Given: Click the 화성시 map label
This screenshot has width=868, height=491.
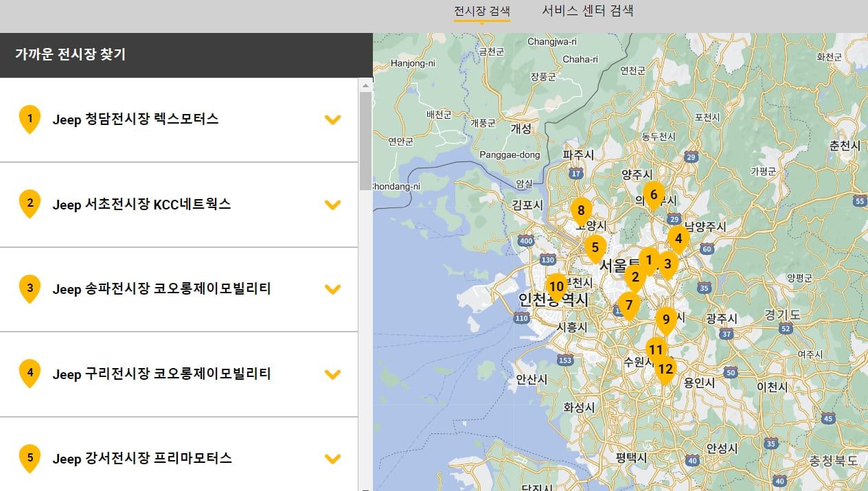Looking at the screenshot, I should click(x=579, y=407).
